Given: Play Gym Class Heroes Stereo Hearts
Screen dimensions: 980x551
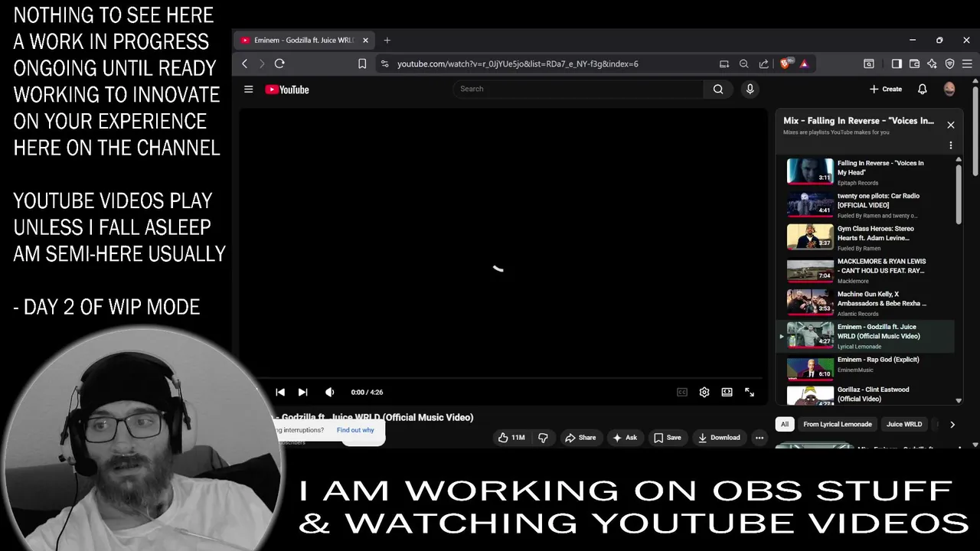Looking at the screenshot, I should [x=865, y=237].
